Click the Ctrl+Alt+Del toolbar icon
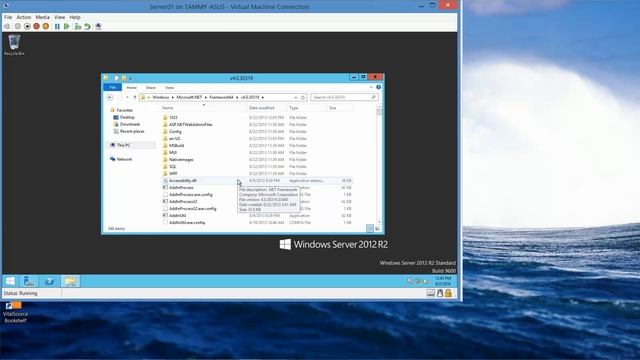 (x=7, y=27)
